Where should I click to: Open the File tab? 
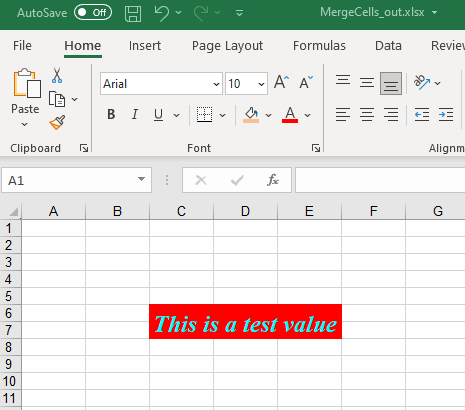(22, 46)
